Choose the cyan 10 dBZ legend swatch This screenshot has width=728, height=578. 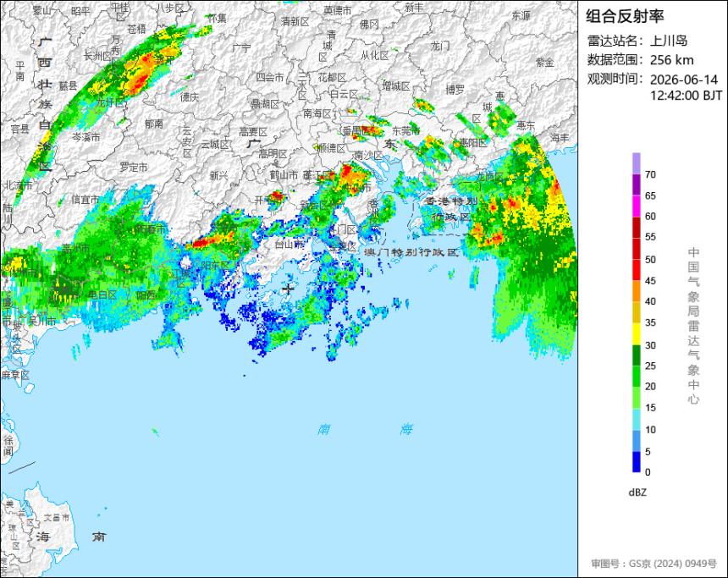coord(636,419)
